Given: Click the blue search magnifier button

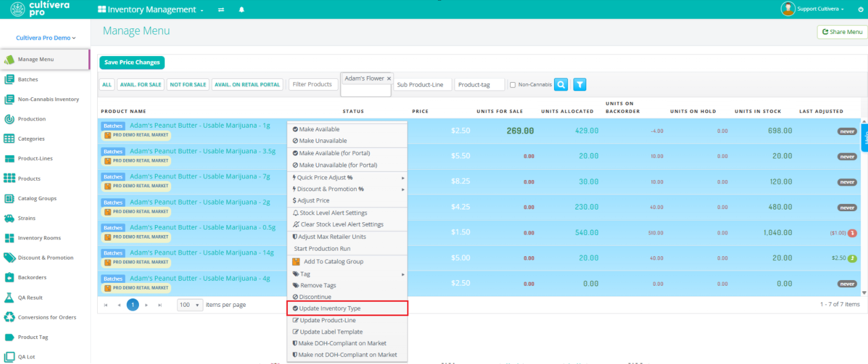Looking at the screenshot, I should (561, 84).
